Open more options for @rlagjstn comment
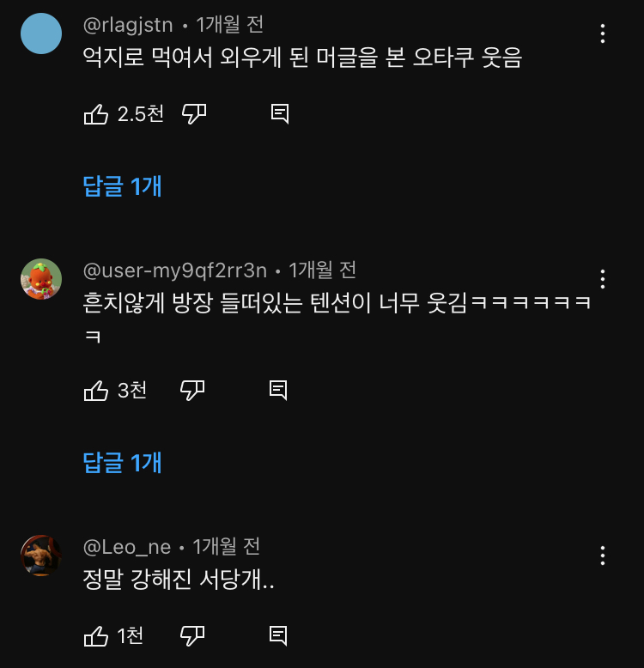The height and width of the screenshot is (668, 644). coord(603,33)
